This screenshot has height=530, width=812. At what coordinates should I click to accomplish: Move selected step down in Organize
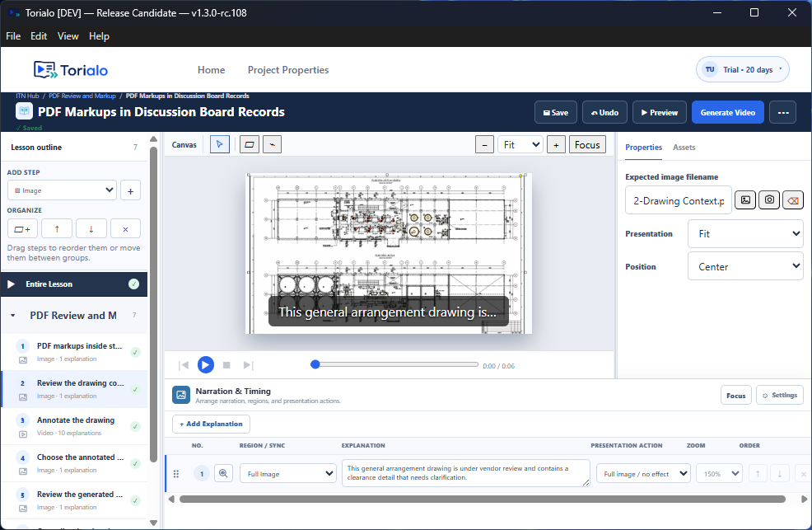click(91, 228)
